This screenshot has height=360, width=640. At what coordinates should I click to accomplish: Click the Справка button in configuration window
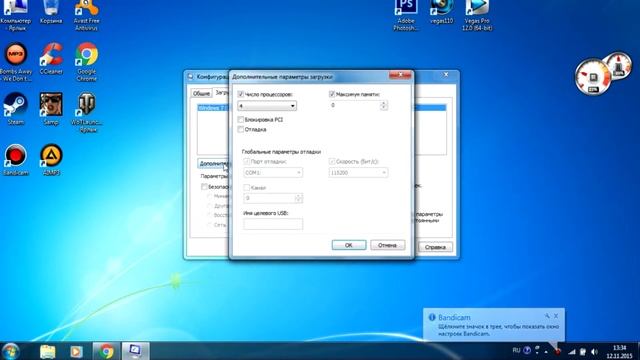click(x=435, y=247)
